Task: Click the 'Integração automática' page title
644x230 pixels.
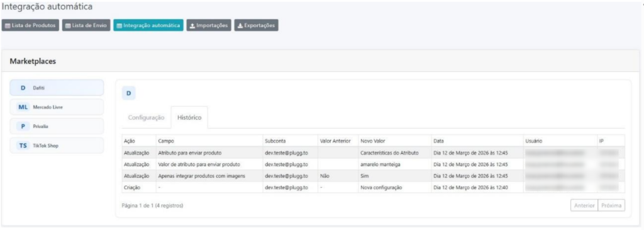Action: [x=47, y=6]
